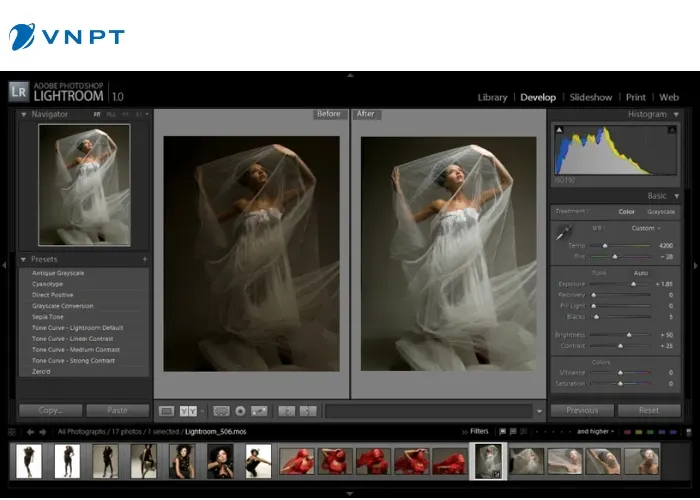The width and height of the screenshot is (700, 500).
Task: Switch to the Slideshow module
Action: (591, 97)
